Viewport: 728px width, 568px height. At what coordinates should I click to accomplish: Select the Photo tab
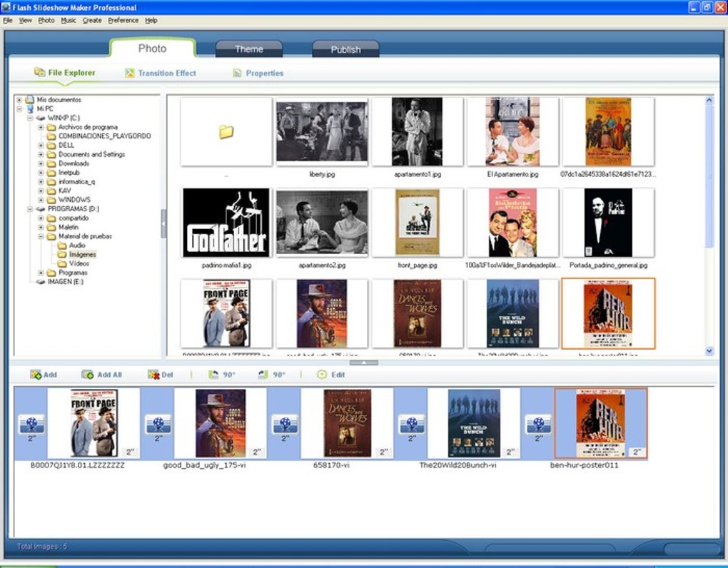pos(152,49)
